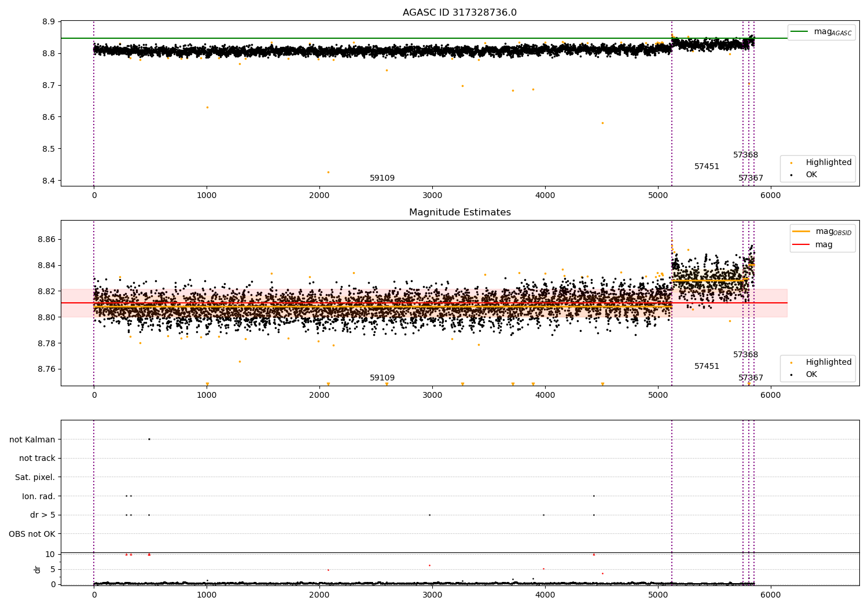Click the "not Kalman" black data point
The width and height of the screenshot is (868, 608).
coord(149,439)
